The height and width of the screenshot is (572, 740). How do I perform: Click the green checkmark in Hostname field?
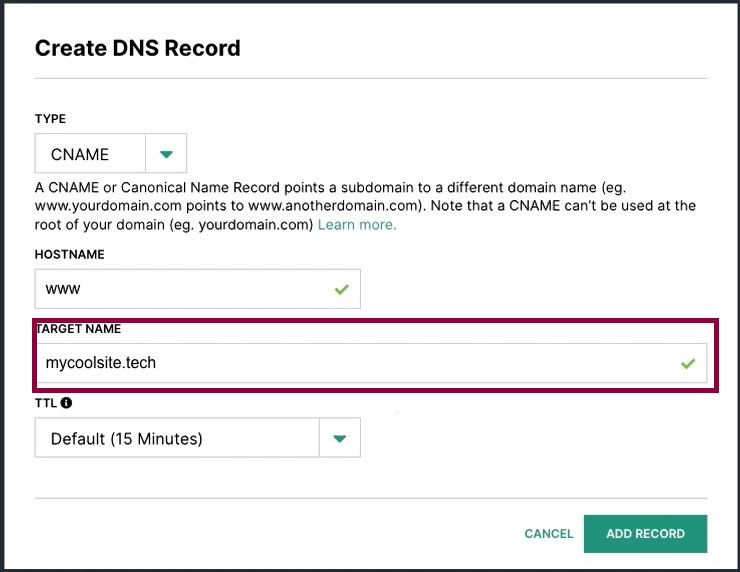point(342,289)
